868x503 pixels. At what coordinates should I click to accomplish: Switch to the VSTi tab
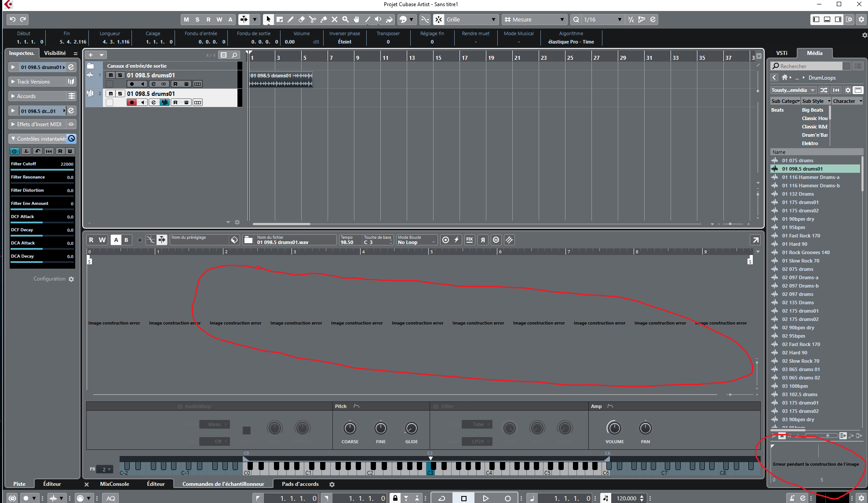click(782, 53)
